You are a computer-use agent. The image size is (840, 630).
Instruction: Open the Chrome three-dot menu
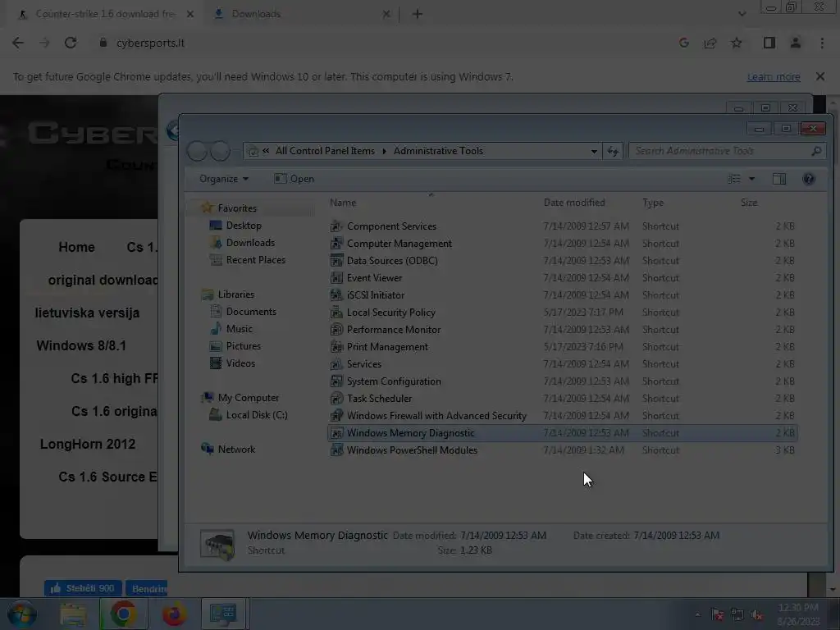822,43
